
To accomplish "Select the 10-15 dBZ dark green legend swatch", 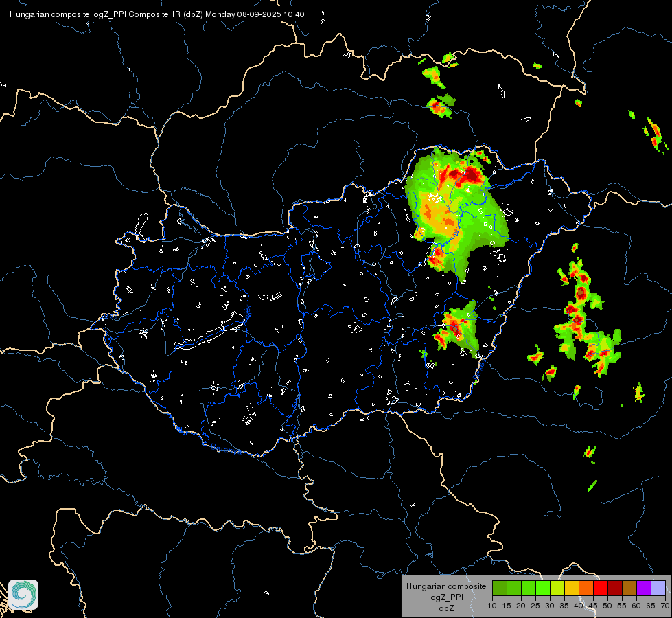I will (x=500, y=588).
